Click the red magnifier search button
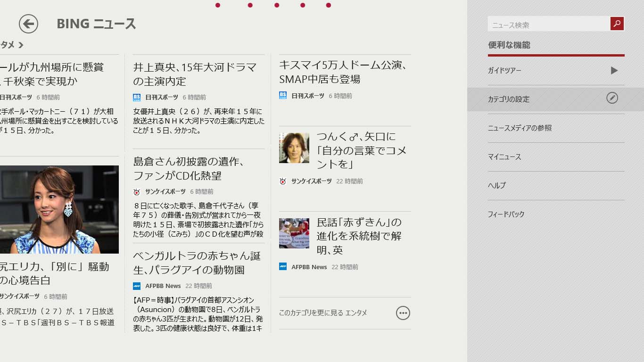 pos(617,24)
